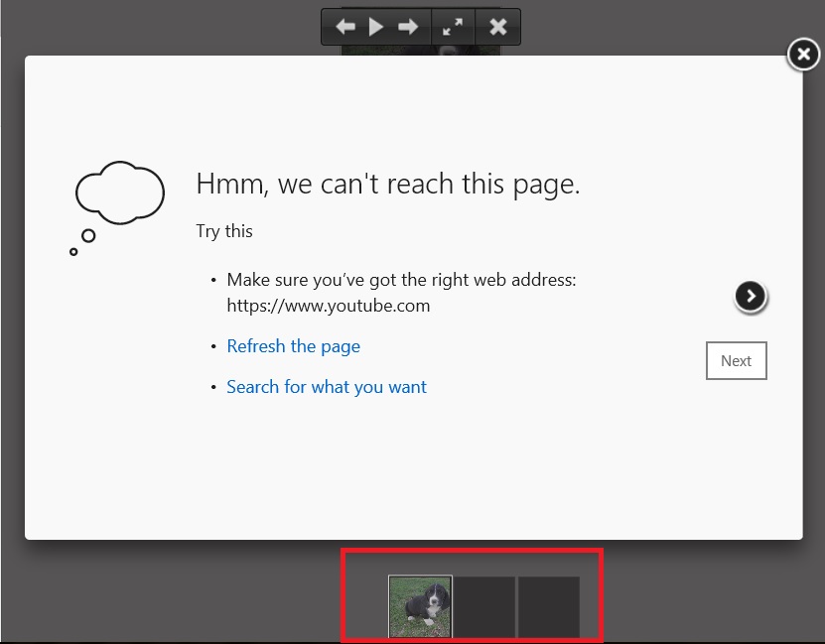Screen dimensions: 825x644
Task: Click the round black chevron next arrow
Action: pos(751,296)
